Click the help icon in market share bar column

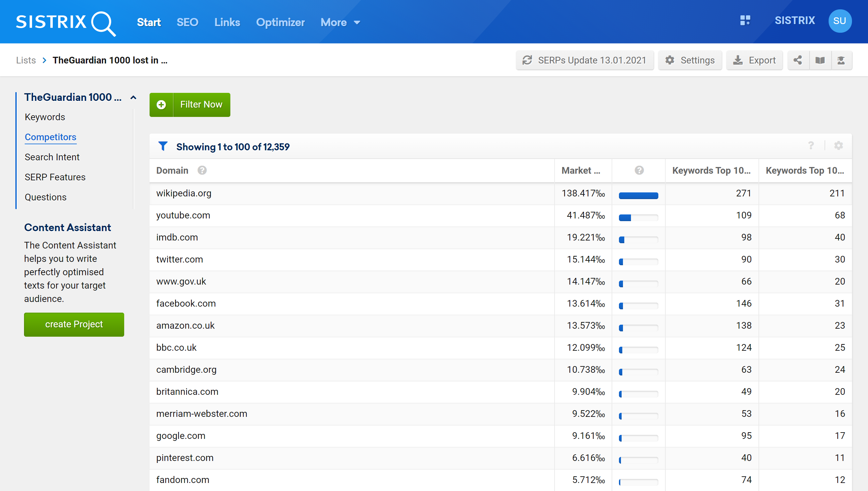coord(639,170)
